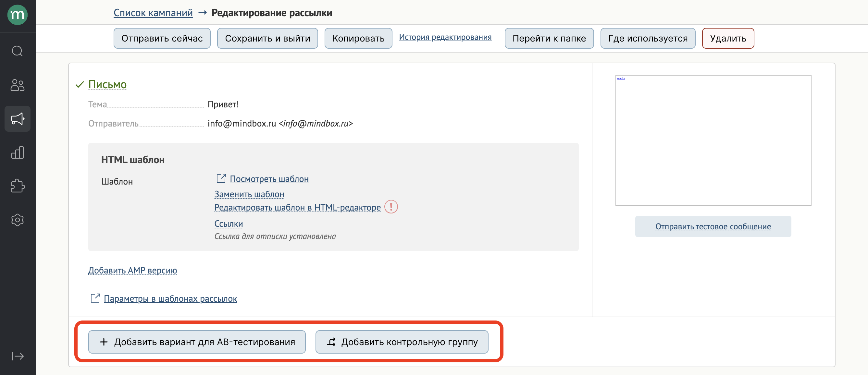Click the Копировать button
868x375 pixels.
point(358,38)
